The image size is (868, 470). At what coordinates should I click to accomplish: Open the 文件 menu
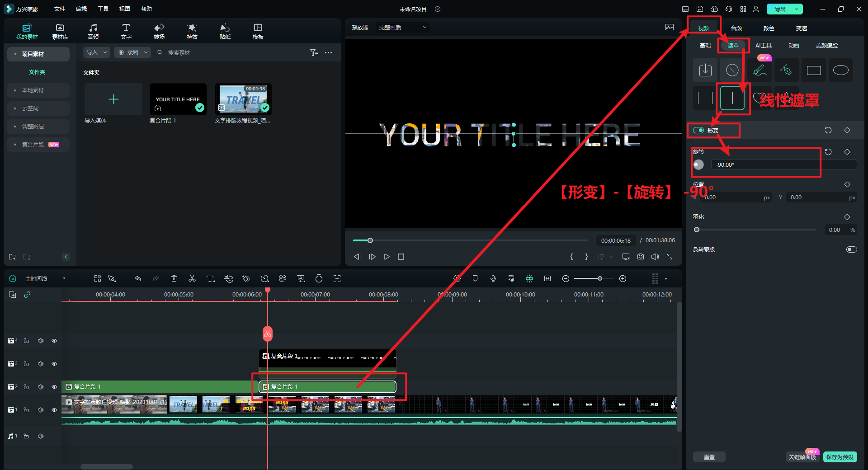point(60,9)
